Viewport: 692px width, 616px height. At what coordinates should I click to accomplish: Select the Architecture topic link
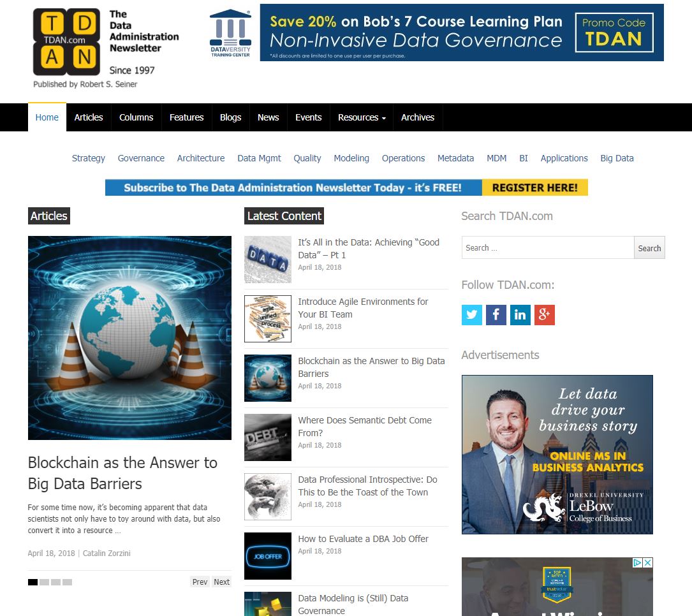tap(201, 158)
